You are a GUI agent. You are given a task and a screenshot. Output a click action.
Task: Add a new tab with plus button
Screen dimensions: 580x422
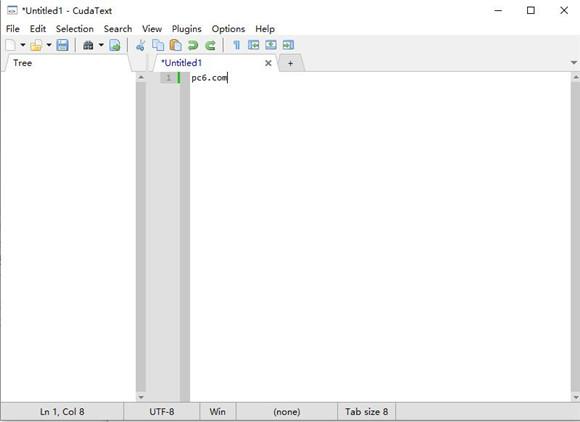coord(290,63)
